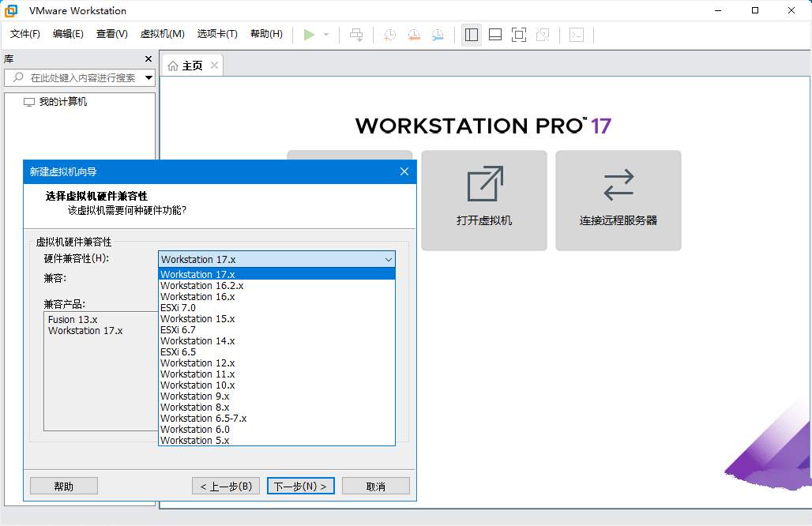Click the 下一步(N) next button
The image size is (812, 526).
tap(300, 486)
